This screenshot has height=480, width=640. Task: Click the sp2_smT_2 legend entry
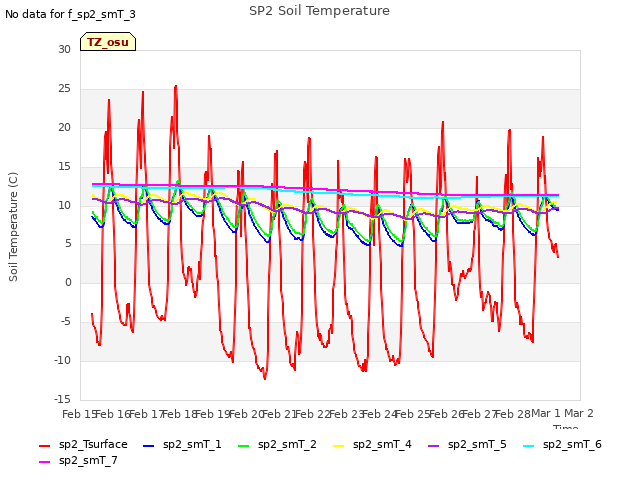(x=277, y=444)
